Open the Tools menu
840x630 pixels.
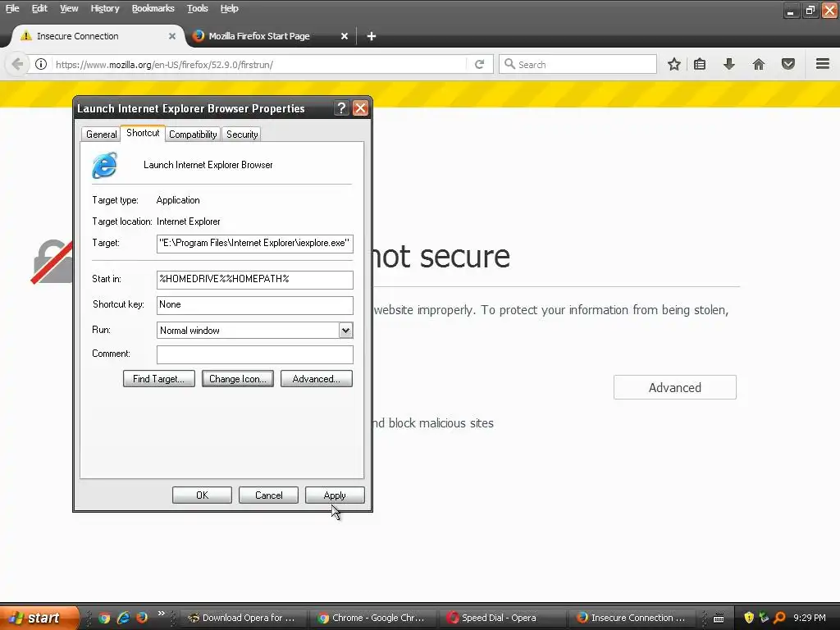[x=197, y=8]
